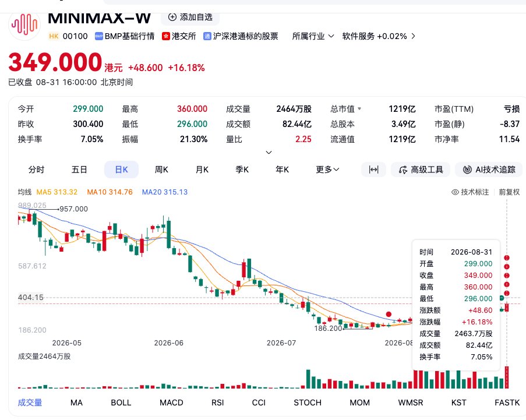
Task: Click tooltip 涨跌幅 +16.18% row
Action: click(456, 322)
